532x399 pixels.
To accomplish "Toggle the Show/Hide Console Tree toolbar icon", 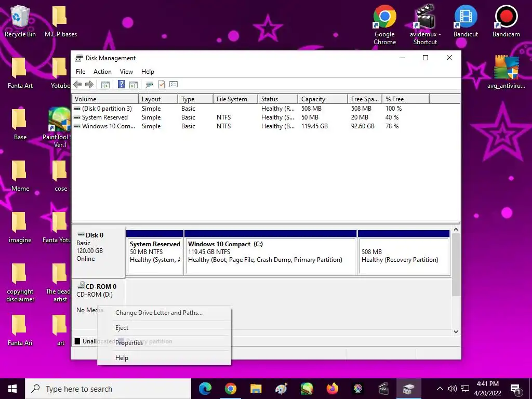I will point(105,85).
